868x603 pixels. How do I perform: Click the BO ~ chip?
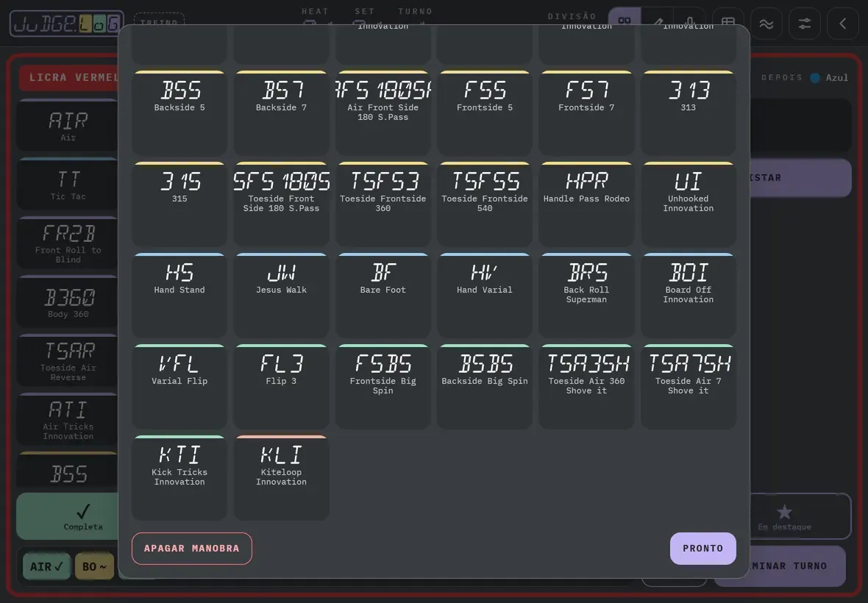click(94, 566)
